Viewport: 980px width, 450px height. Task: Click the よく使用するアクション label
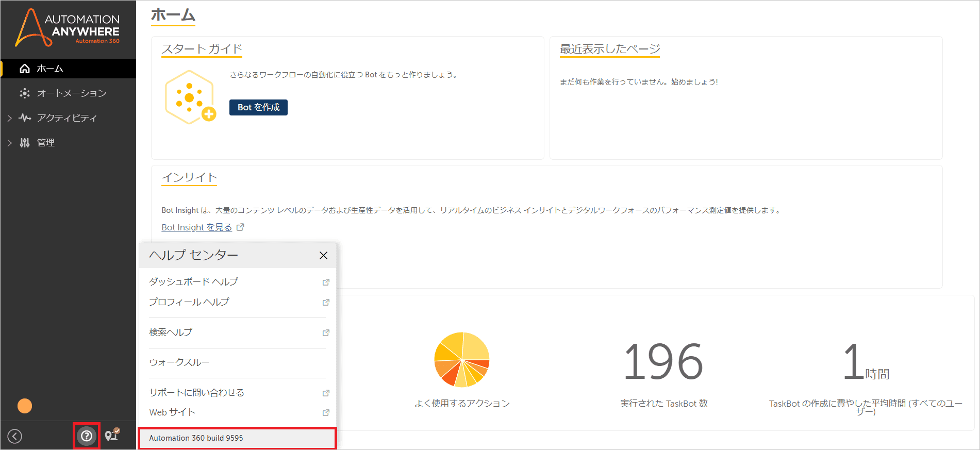[x=462, y=404]
